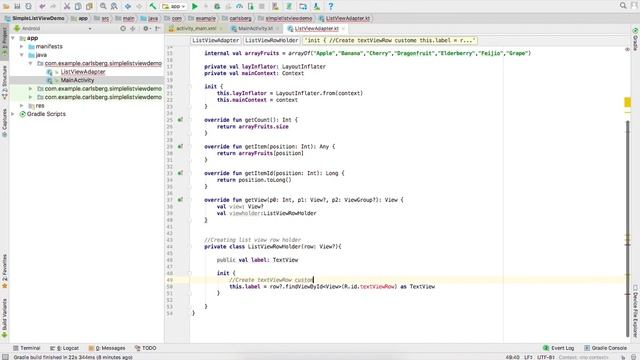Collapse the app module tree node

tap(13, 38)
